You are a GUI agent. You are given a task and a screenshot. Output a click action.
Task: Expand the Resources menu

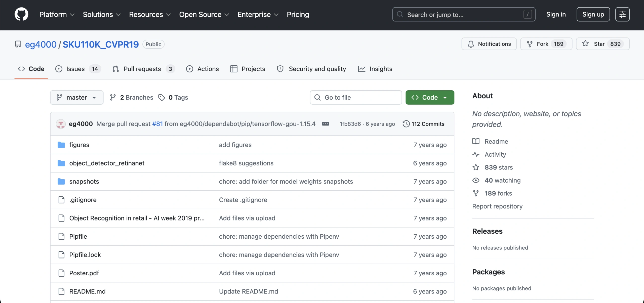coord(150,15)
